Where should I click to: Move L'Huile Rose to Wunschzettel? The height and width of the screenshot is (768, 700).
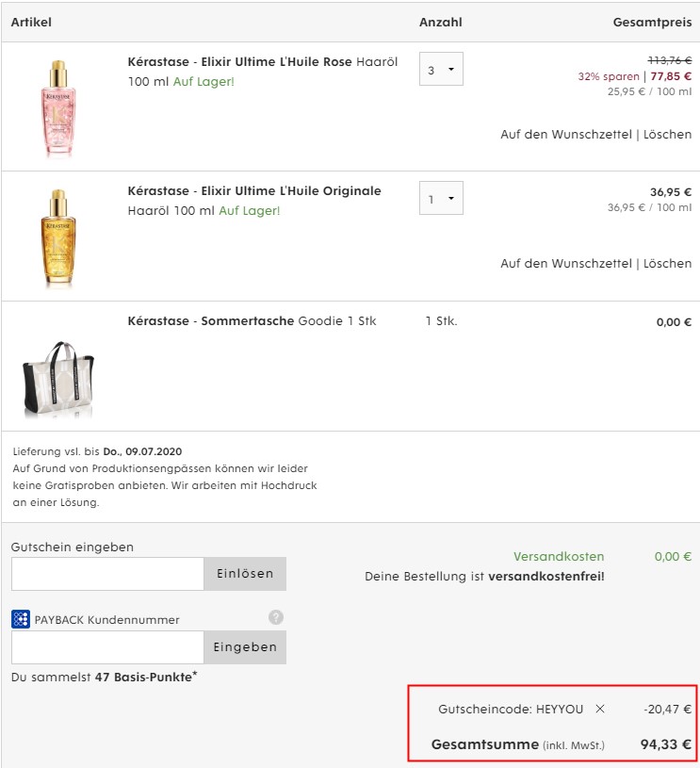click(566, 134)
